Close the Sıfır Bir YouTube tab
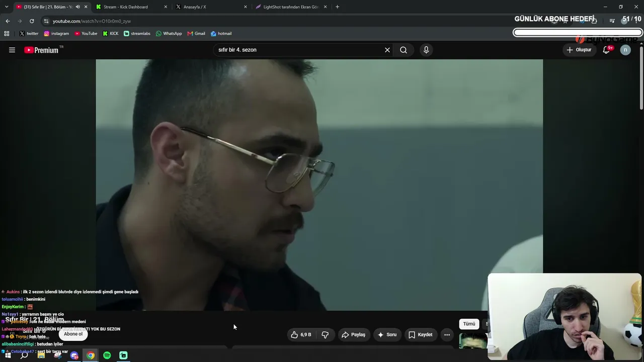This screenshot has width=644, height=362. tap(86, 7)
